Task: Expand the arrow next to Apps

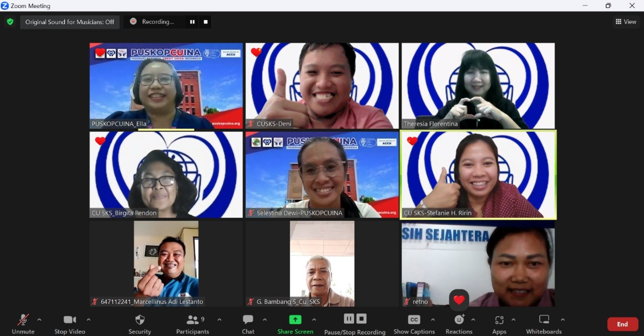Action: (x=513, y=319)
